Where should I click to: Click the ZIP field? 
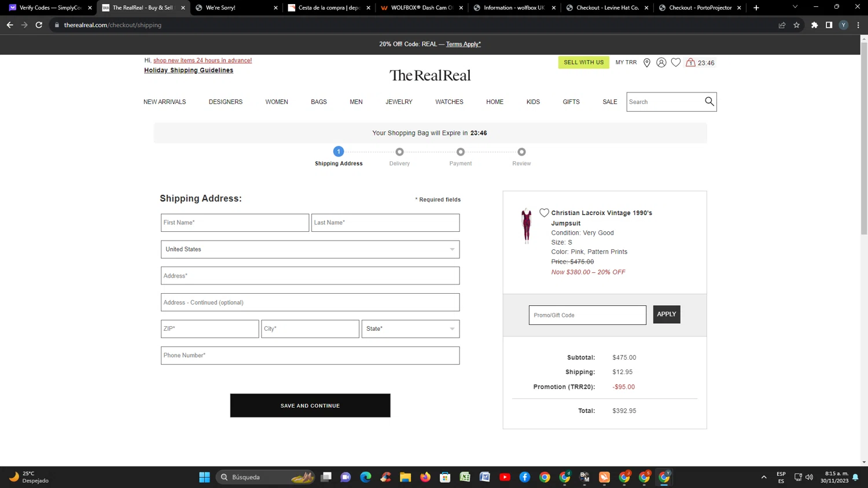(210, 329)
